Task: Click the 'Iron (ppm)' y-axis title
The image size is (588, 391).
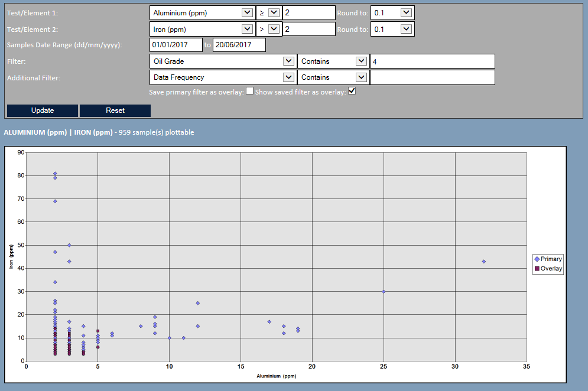Action: (11, 256)
